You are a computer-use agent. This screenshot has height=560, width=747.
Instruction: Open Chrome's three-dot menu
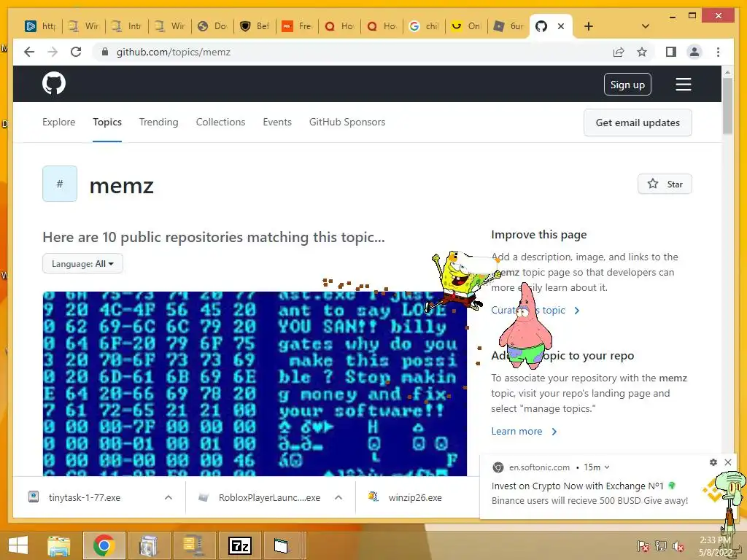pyautogui.click(x=718, y=52)
